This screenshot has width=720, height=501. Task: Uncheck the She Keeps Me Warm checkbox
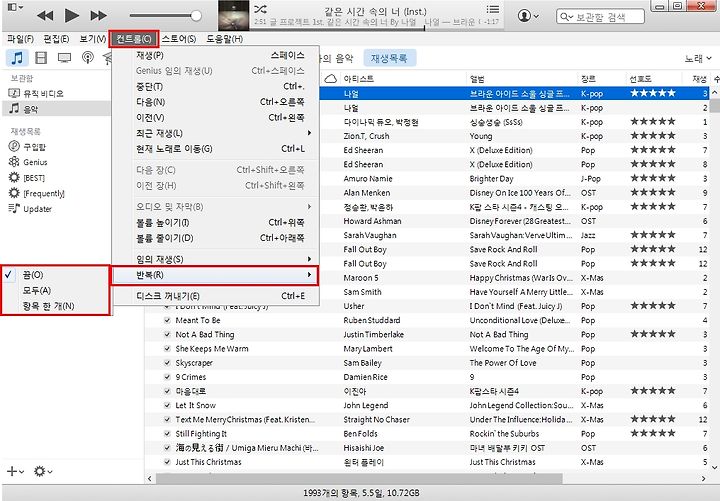click(167, 349)
